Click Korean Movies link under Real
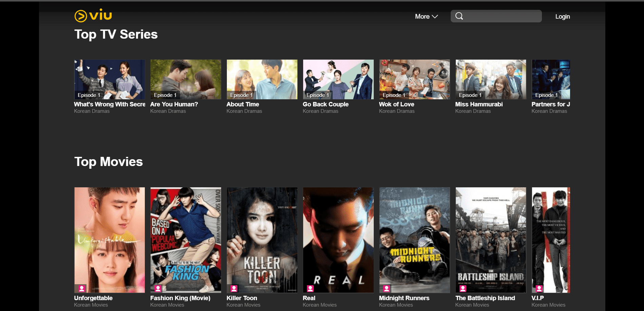 point(319,305)
